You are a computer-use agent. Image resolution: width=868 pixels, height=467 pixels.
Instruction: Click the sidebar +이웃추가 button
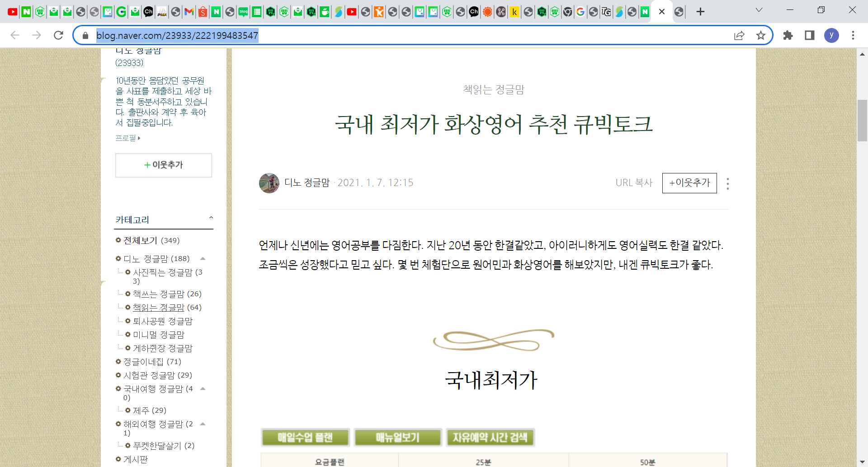[163, 165]
